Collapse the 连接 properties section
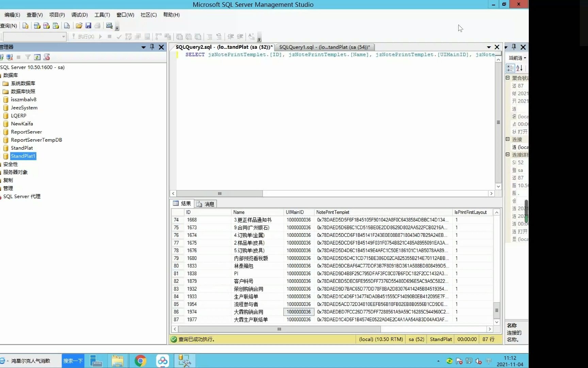Viewport: 588px width, 368px height. [x=508, y=139]
